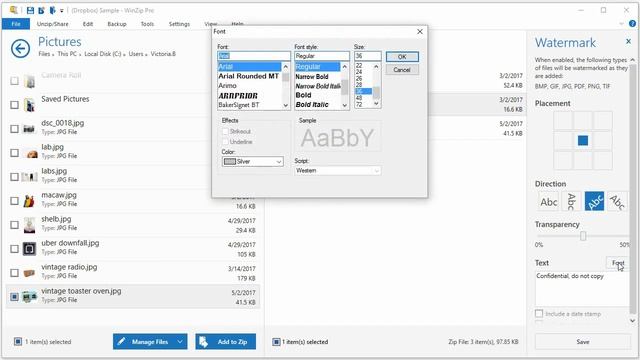Click Local Disk (C:) in breadcrumb
Viewport: 640px width, 360px height.
pyautogui.click(x=103, y=54)
